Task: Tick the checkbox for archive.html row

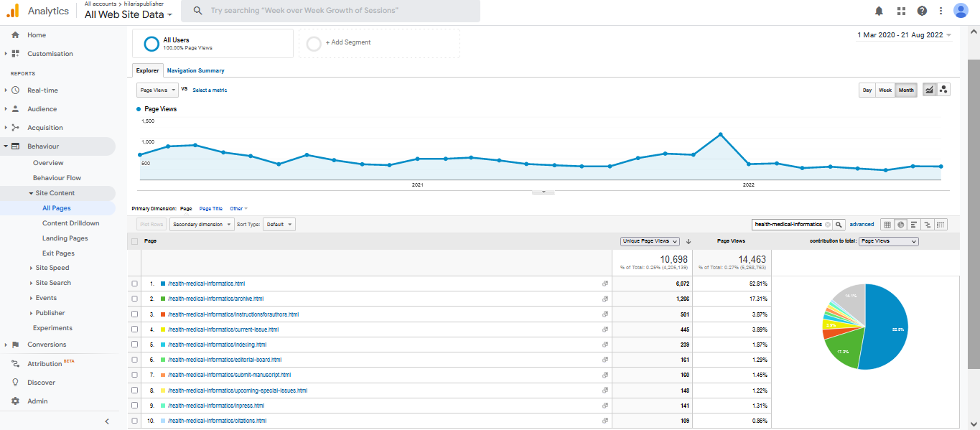Action: [134, 299]
